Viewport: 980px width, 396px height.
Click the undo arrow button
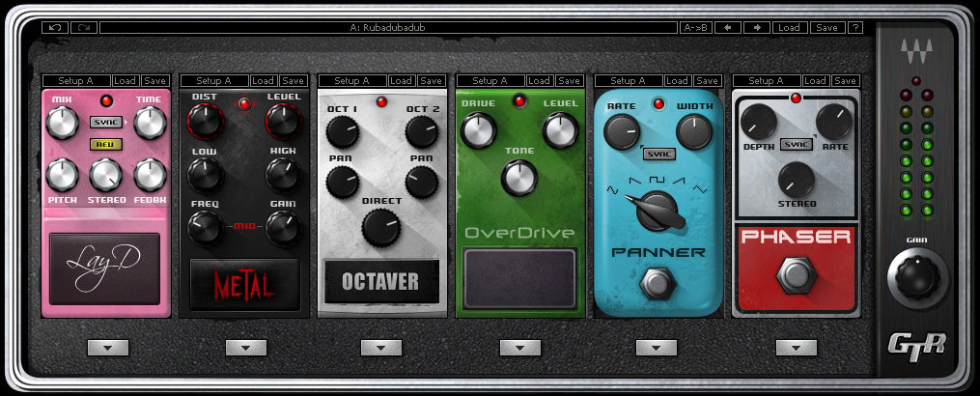(x=55, y=27)
